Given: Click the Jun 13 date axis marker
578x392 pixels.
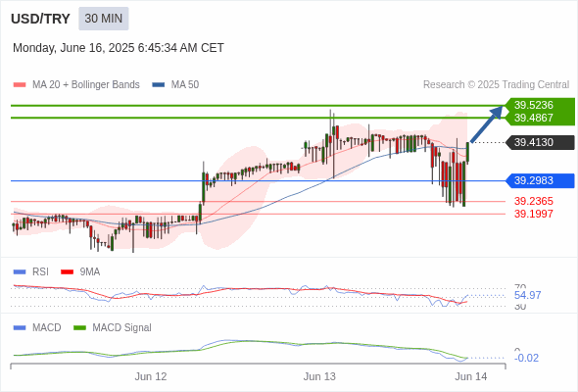Looking at the screenshot, I should [x=319, y=376].
